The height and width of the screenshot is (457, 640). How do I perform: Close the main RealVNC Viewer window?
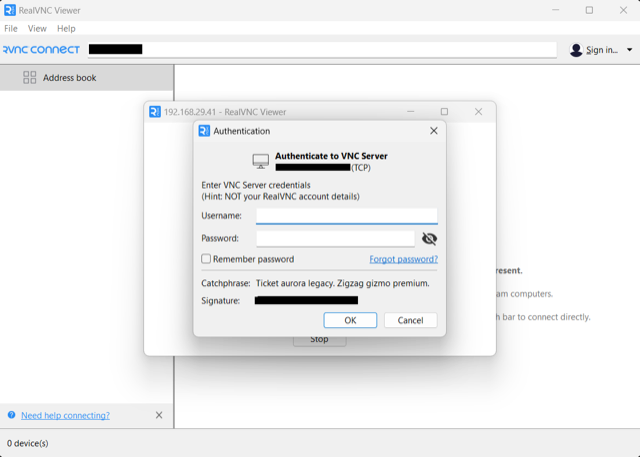click(x=623, y=10)
